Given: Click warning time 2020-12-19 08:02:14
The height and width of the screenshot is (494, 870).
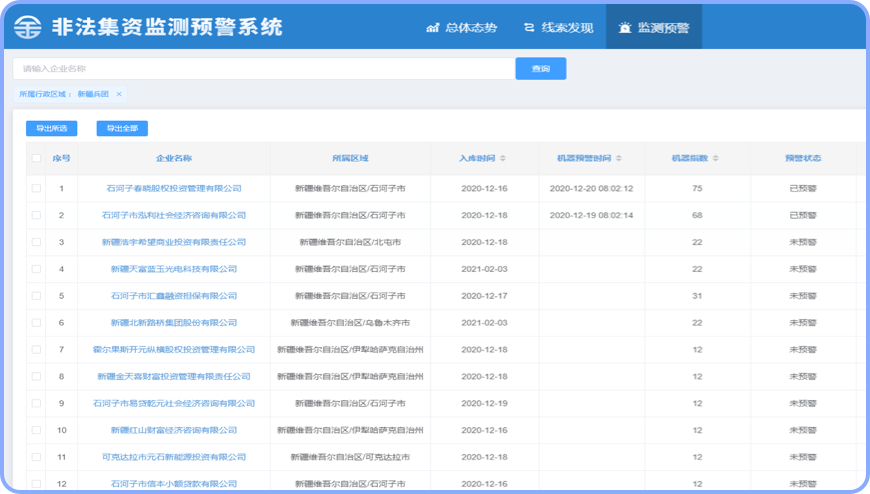Looking at the screenshot, I should pos(591,215).
